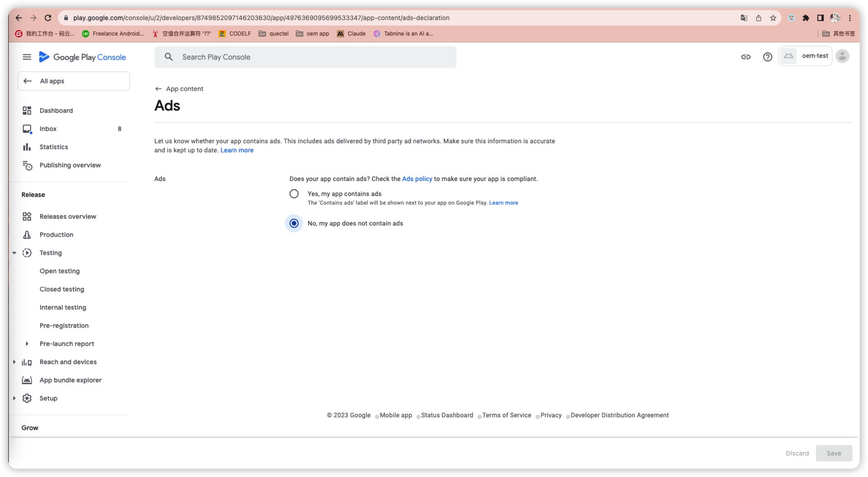The image size is (868, 477).
Task: Click the Setup gear icon
Action: click(x=27, y=398)
